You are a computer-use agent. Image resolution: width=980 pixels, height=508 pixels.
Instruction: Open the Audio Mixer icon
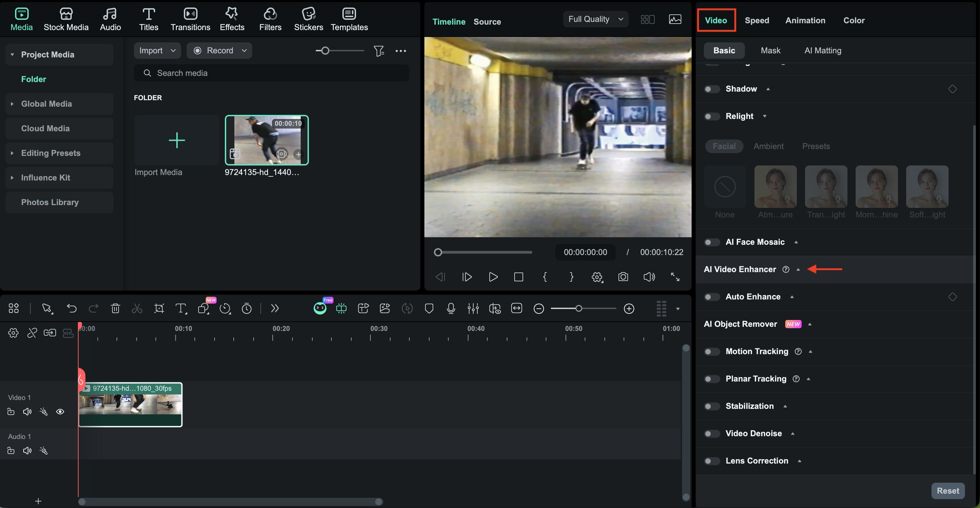click(x=473, y=309)
